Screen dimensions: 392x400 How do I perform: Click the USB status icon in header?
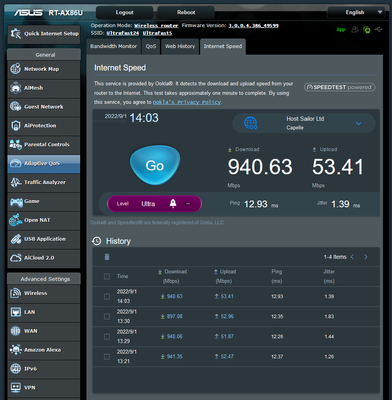[x=378, y=30]
